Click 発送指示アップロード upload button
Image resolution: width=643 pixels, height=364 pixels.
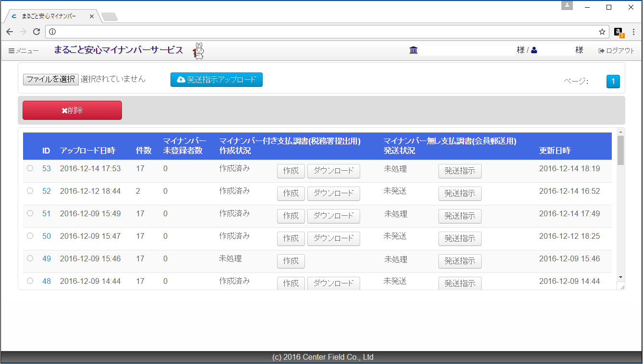tap(217, 80)
